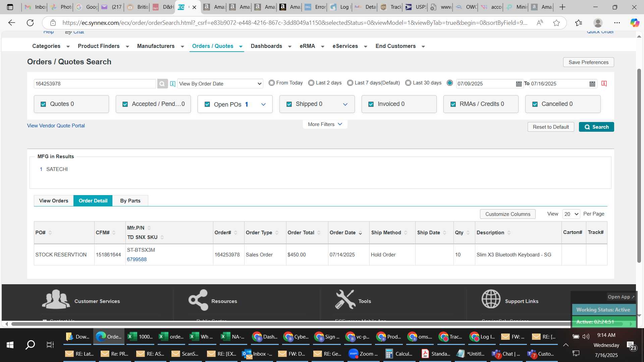Open Copilot icon in Edge toolbar
Screen dimensions: 644x362
(634, 23)
